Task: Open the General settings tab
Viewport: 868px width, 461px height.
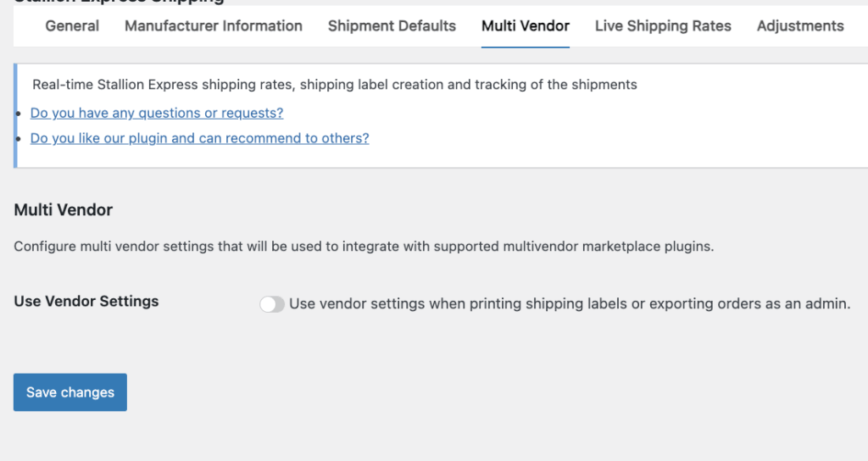Action: pyautogui.click(x=72, y=26)
